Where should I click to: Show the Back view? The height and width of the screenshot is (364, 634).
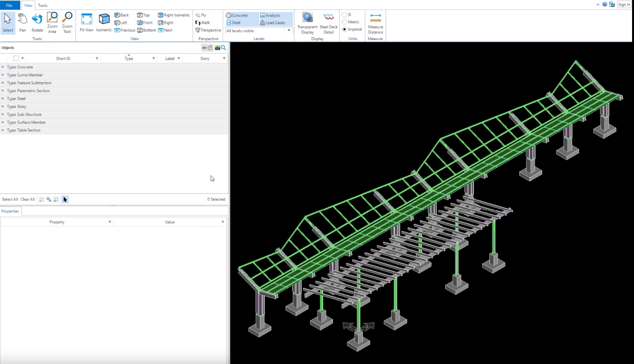(121, 15)
